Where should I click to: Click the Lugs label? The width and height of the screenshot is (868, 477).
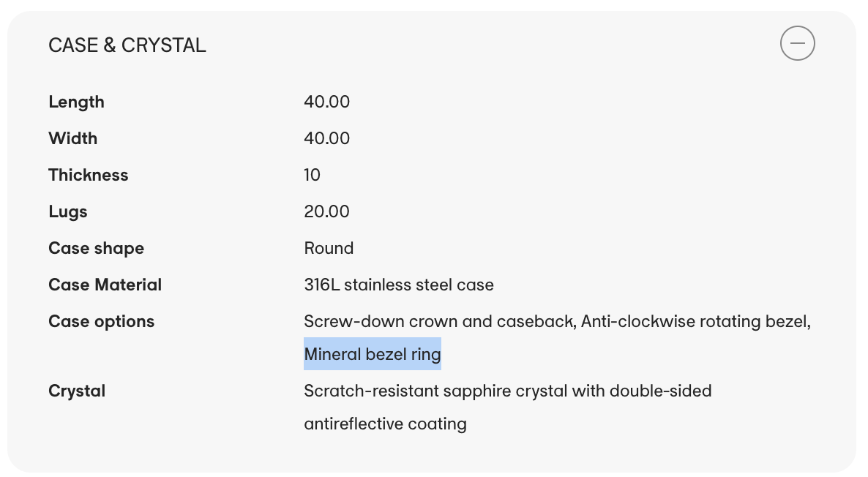coord(68,211)
